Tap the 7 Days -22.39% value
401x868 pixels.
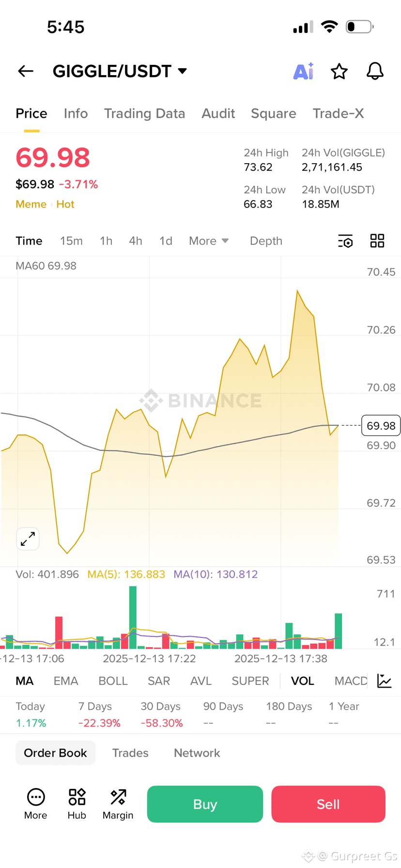click(x=99, y=723)
